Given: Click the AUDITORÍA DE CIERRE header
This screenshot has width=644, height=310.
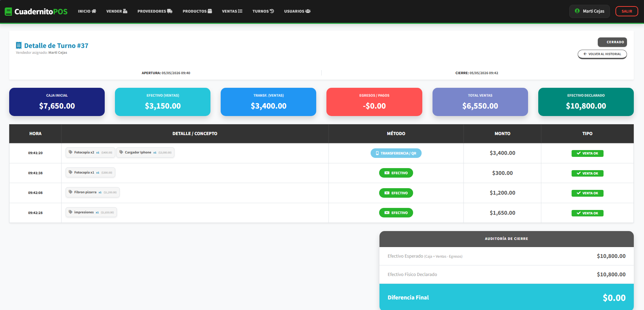Looking at the screenshot, I should click(x=506, y=239).
